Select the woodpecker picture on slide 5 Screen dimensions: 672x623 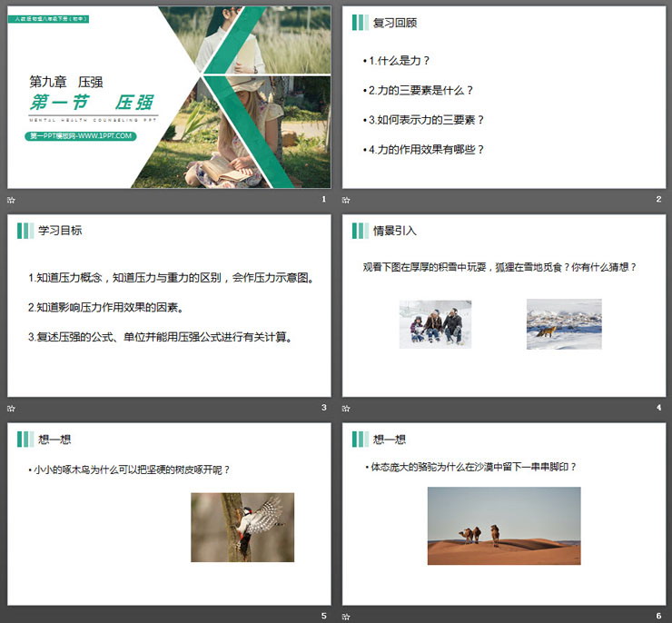tap(242, 527)
